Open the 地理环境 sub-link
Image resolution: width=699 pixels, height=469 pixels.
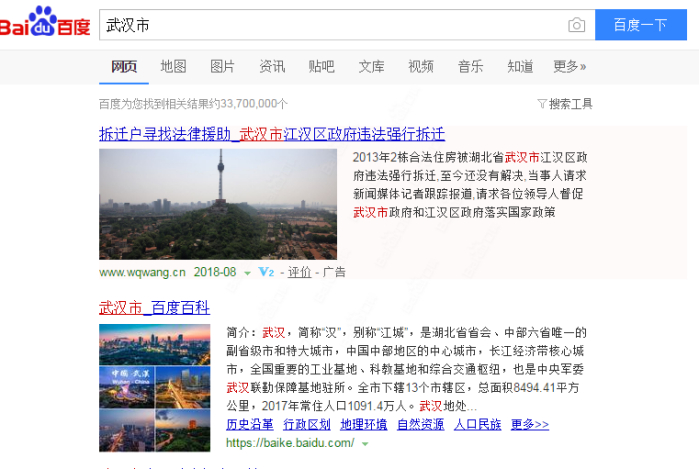[364, 424]
